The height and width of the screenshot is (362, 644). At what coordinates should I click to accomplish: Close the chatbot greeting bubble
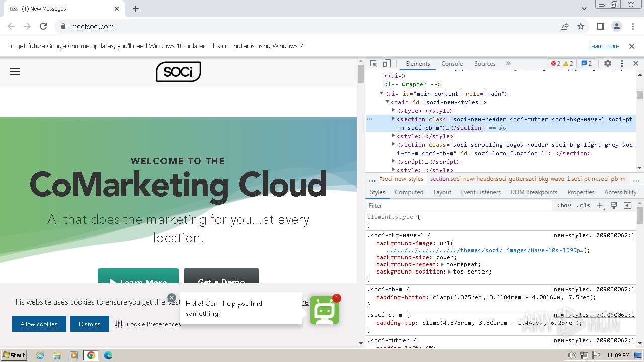point(172,298)
